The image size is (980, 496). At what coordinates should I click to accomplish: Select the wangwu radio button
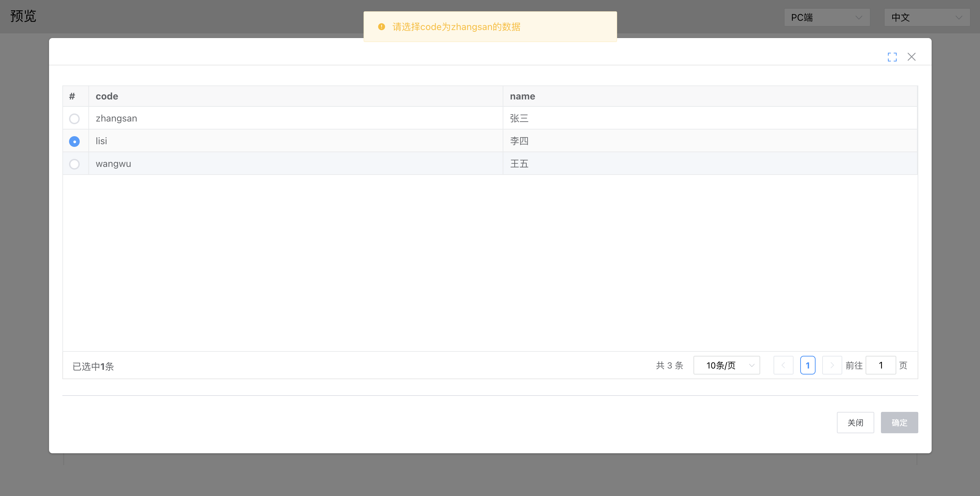click(75, 164)
